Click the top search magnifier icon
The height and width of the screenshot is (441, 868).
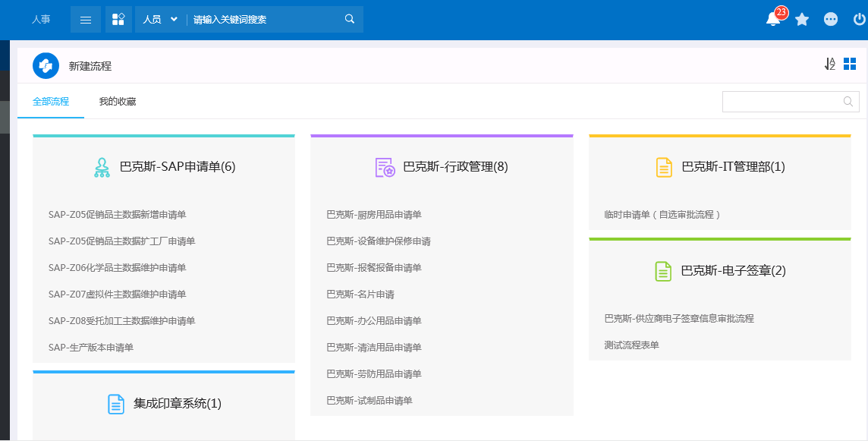[349, 20]
